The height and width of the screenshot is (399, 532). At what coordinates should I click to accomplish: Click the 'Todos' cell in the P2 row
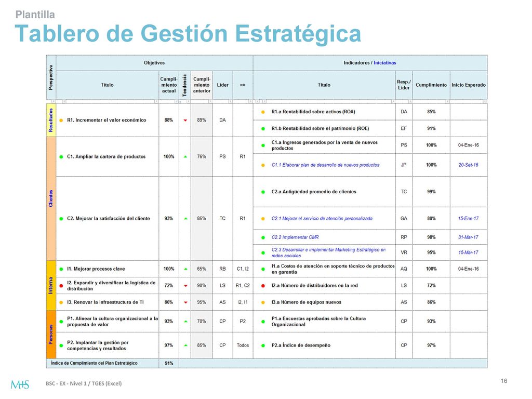(243, 345)
